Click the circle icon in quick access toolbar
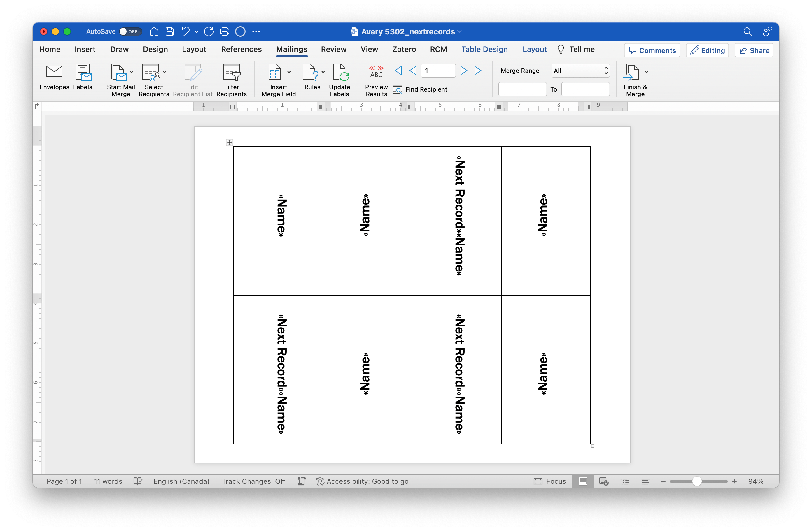This screenshot has width=812, height=531. click(x=240, y=31)
